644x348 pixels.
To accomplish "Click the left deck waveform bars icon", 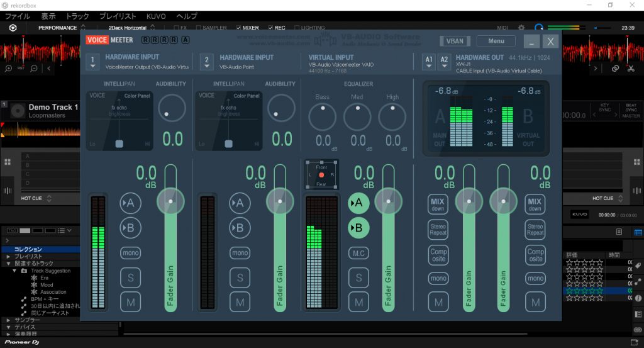I will click(x=8, y=191).
